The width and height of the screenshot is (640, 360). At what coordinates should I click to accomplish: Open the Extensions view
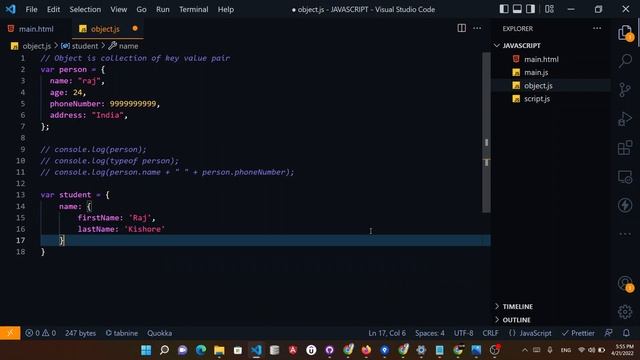point(625,148)
